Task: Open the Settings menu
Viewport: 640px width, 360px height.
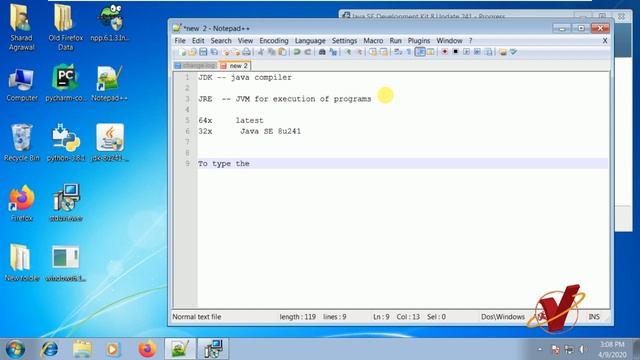Action: point(344,40)
